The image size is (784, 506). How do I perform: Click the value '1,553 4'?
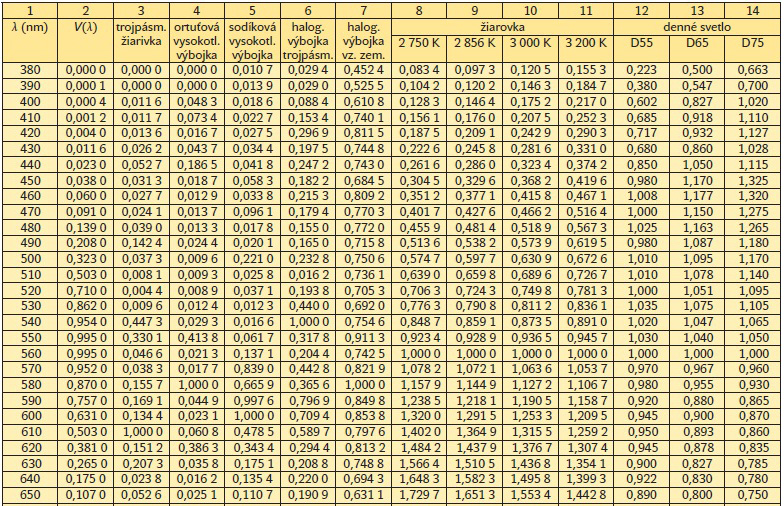point(530,494)
